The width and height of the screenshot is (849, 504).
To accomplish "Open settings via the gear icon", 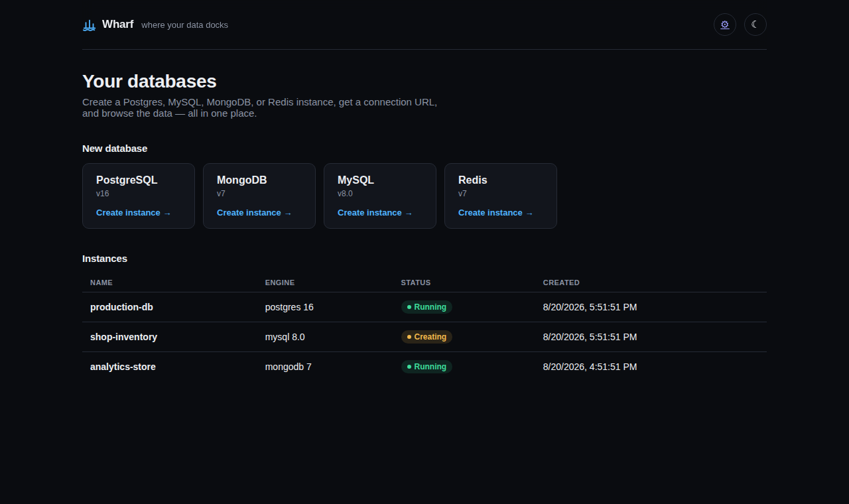I will (725, 25).
